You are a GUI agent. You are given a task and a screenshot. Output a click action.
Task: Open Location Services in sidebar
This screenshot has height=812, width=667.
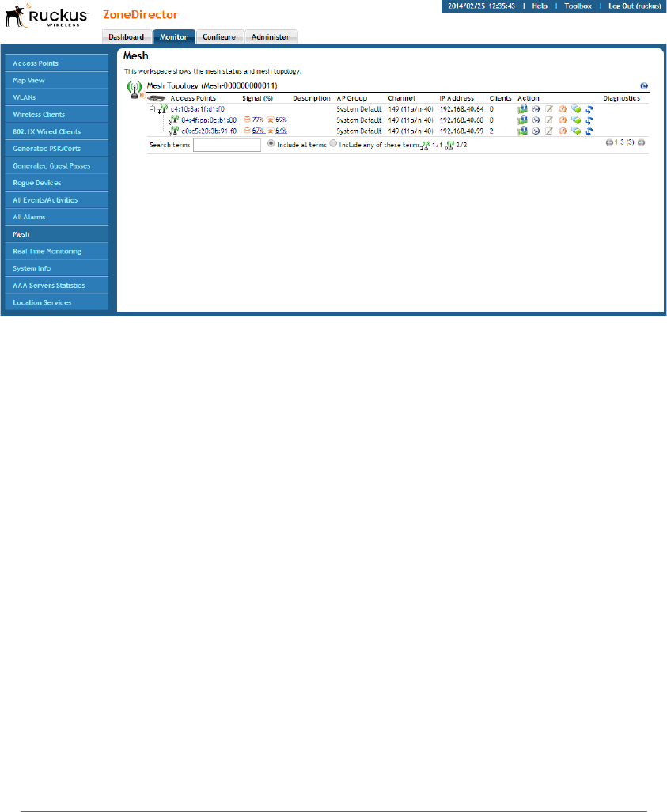pyautogui.click(x=56, y=302)
